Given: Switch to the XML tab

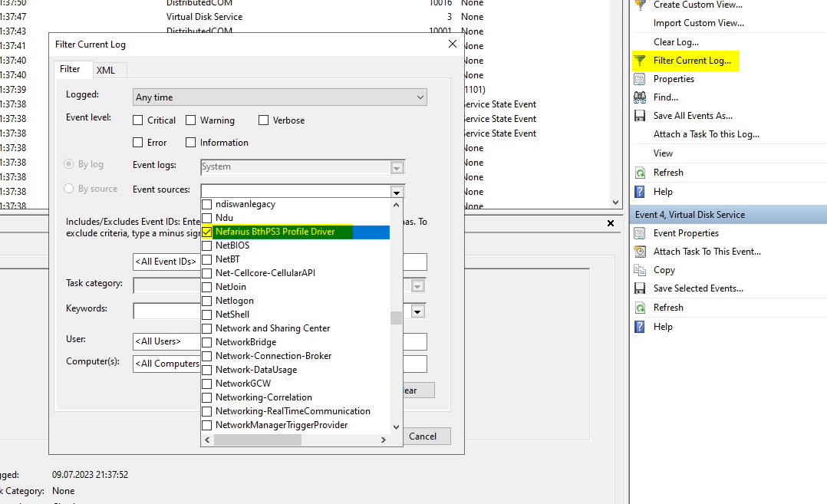Looking at the screenshot, I should (x=107, y=70).
